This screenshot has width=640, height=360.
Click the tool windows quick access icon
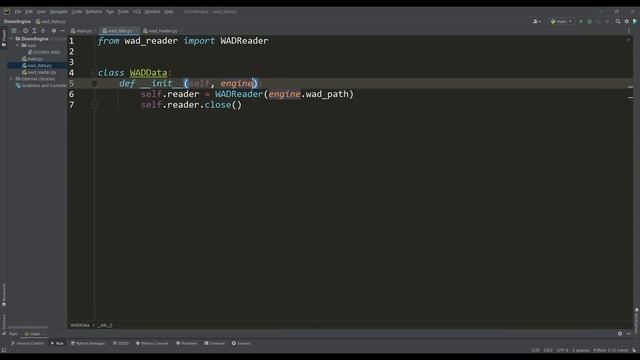click(4, 350)
